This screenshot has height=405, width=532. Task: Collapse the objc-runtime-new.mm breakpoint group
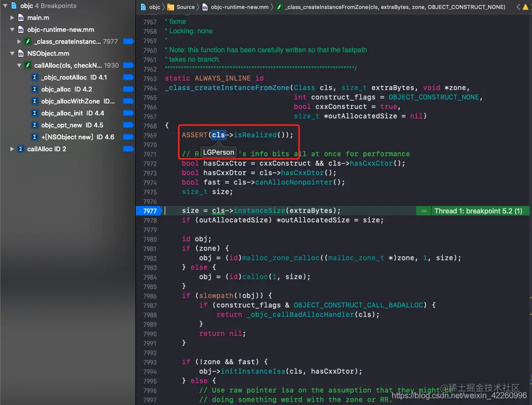(x=12, y=29)
